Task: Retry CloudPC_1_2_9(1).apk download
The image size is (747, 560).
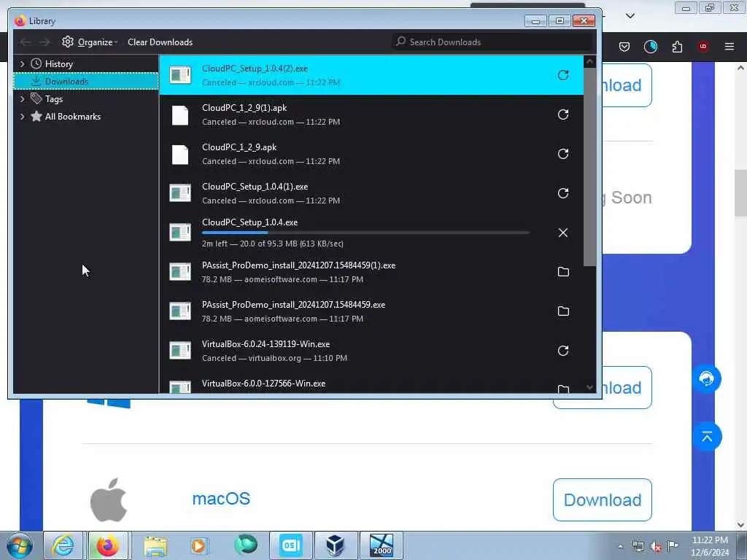Action: tap(562, 114)
